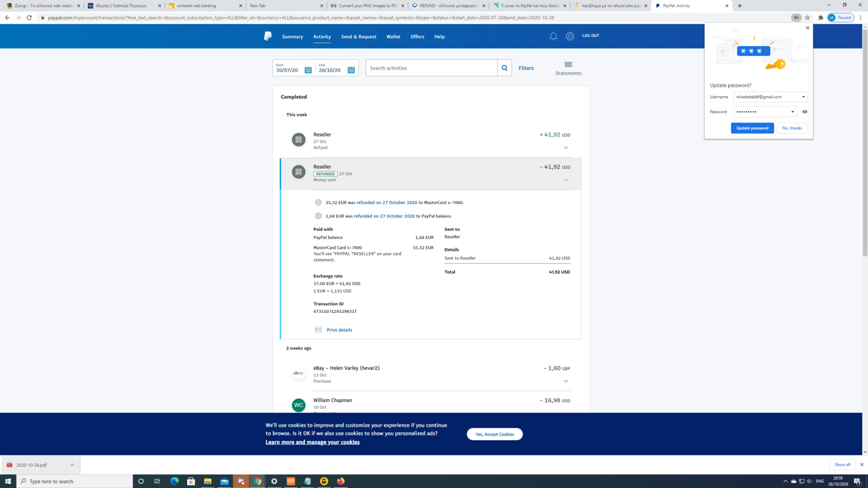Click the saved-password key icon in address bar
Image resolution: width=868 pixels, height=488 pixels.
(796, 17)
